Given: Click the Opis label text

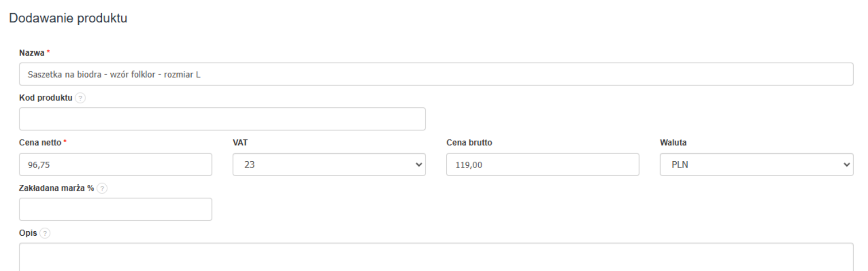Looking at the screenshot, I should (28, 233).
